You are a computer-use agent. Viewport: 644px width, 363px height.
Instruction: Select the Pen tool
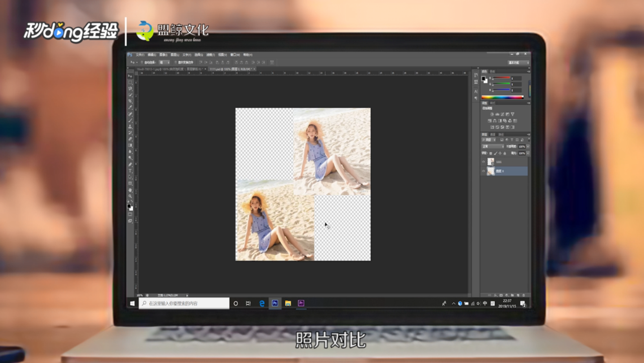pyautogui.click(x=130, y=164)
